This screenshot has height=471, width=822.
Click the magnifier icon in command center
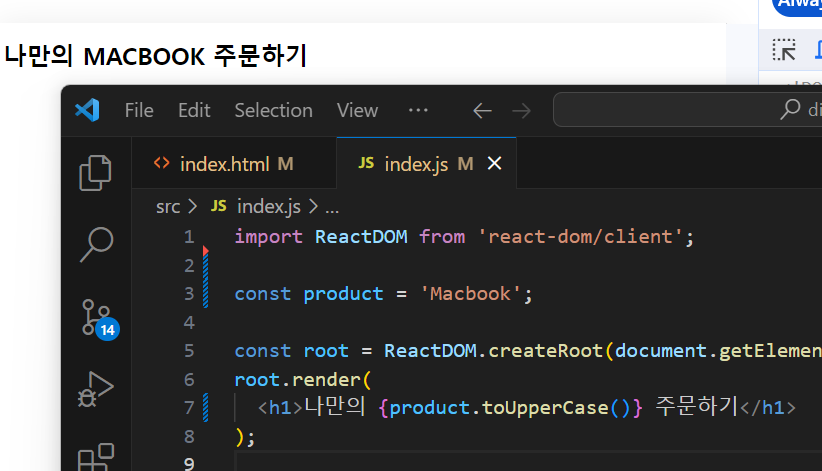tap(790, 110)
